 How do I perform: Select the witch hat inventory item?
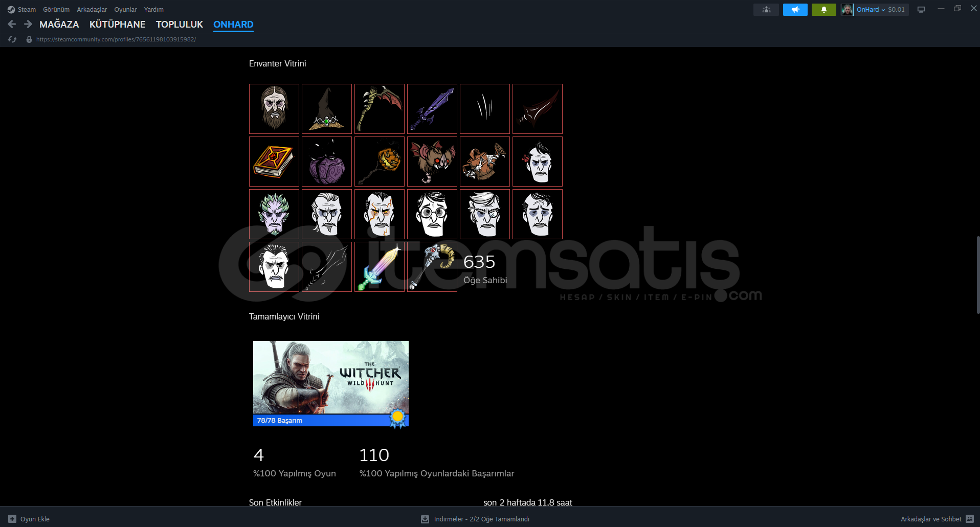click(x=327, y=109)
